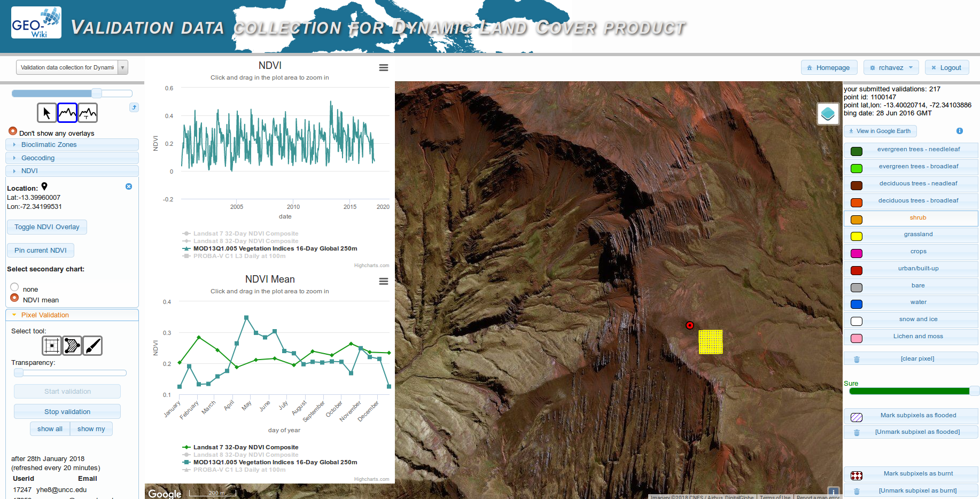Image resolution: width=980 pixels, height=499 pixels.
Task: Close the Location info panel
Action: coord(129,186)
